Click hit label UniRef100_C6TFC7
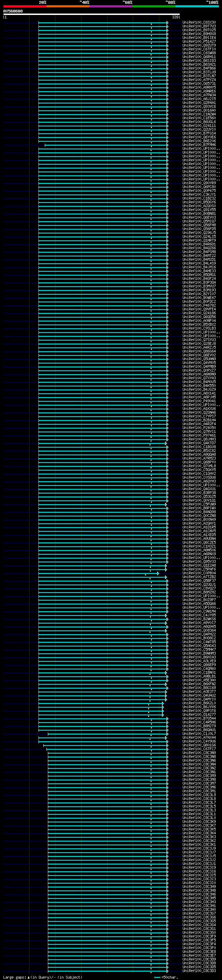 click(x=199, y=749)
